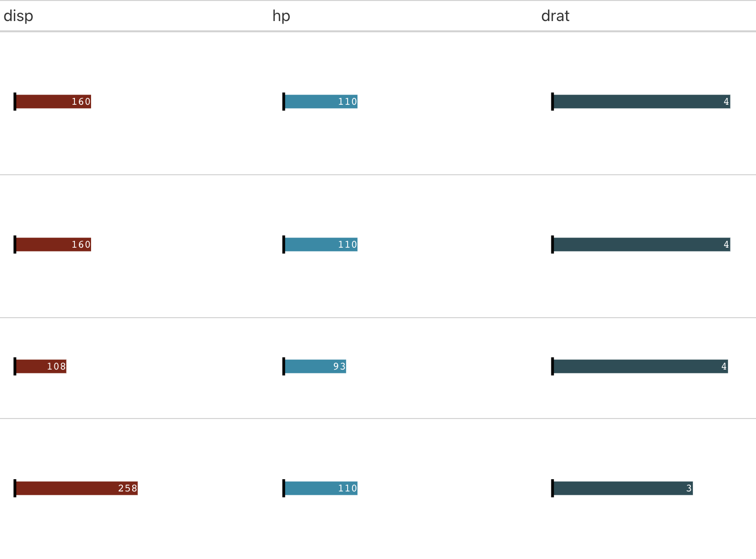Select the first row's dark drat bar
Viewport: 756px width, 559px height.
(x=641, y=102)
